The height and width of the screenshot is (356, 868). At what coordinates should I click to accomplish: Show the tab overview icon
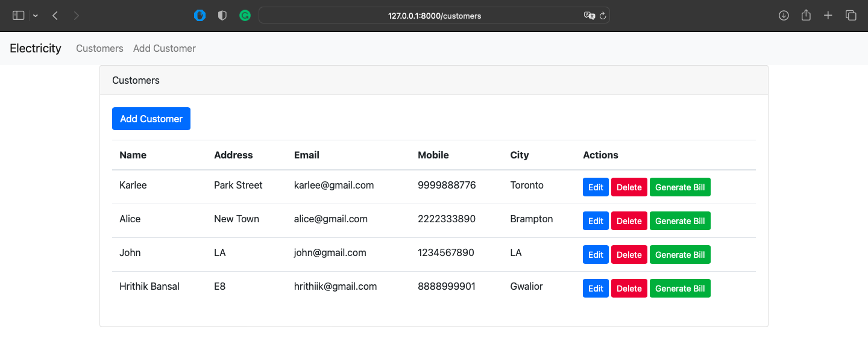tap(850, 15)
